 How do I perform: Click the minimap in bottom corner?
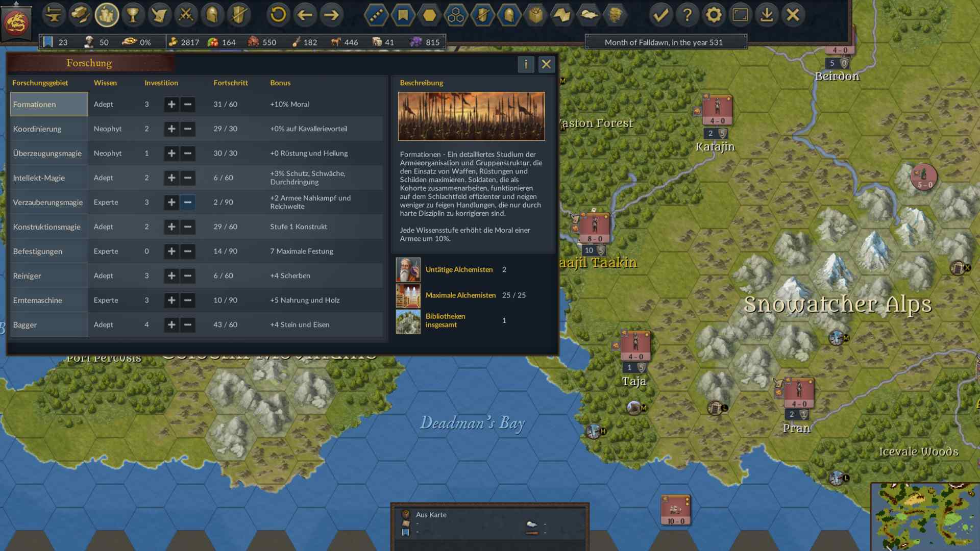(925, 517)
